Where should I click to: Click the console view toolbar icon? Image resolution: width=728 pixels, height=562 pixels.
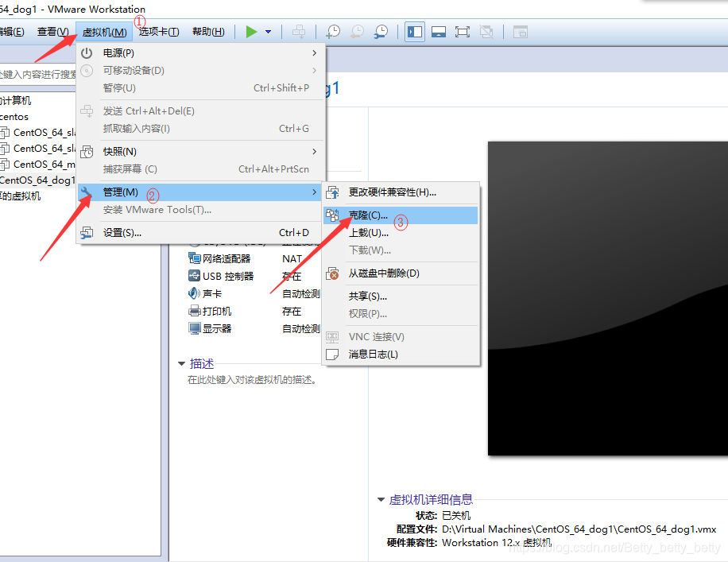(521, 32)
